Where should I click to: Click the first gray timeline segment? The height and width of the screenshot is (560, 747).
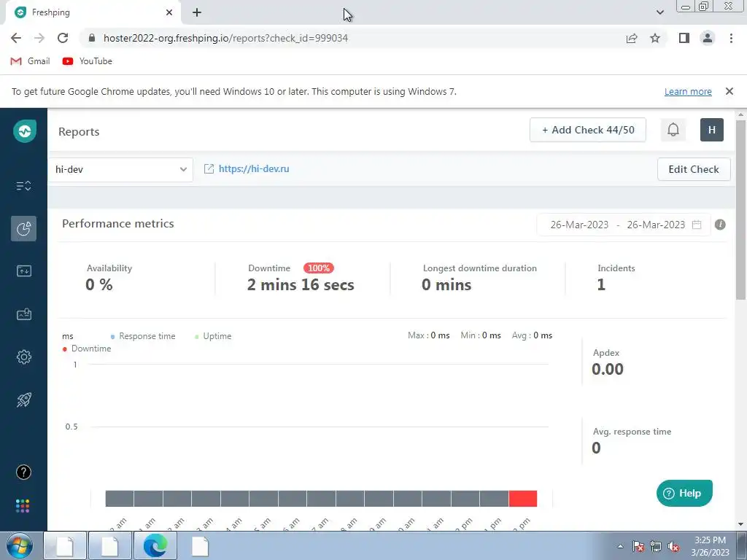(120, 499)
